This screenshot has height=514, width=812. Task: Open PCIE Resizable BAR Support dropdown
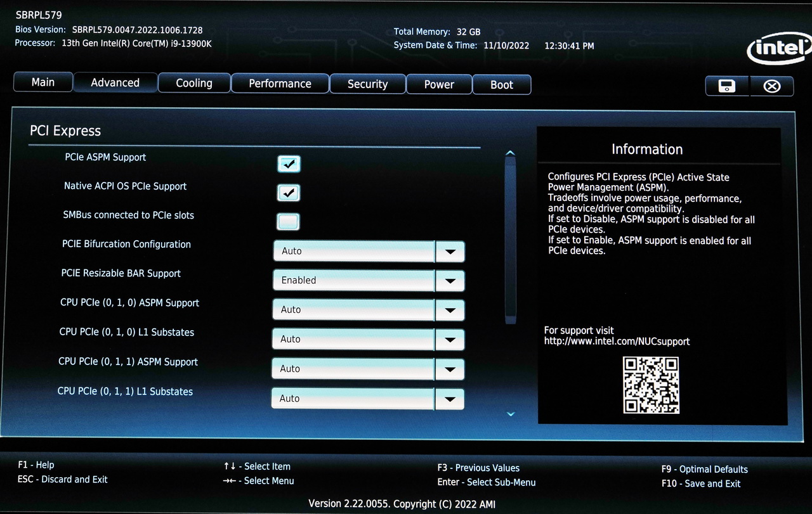(369, 280)
